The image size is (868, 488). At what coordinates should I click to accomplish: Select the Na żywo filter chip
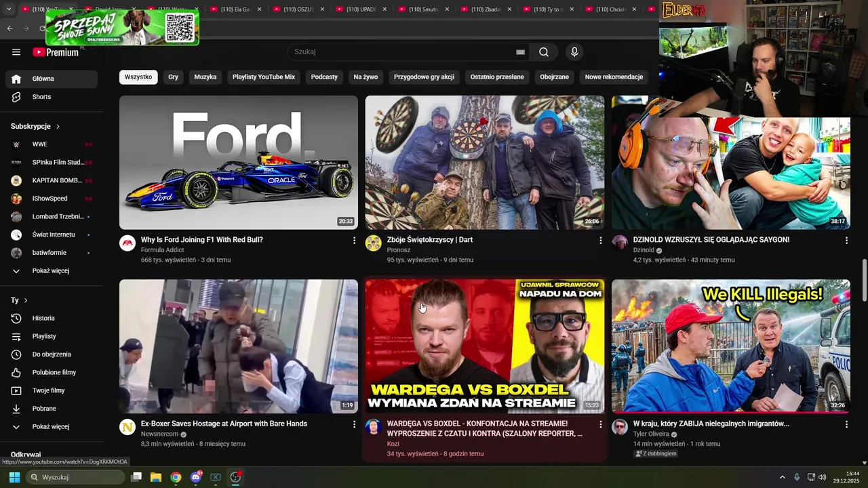(x=366, y=77)
